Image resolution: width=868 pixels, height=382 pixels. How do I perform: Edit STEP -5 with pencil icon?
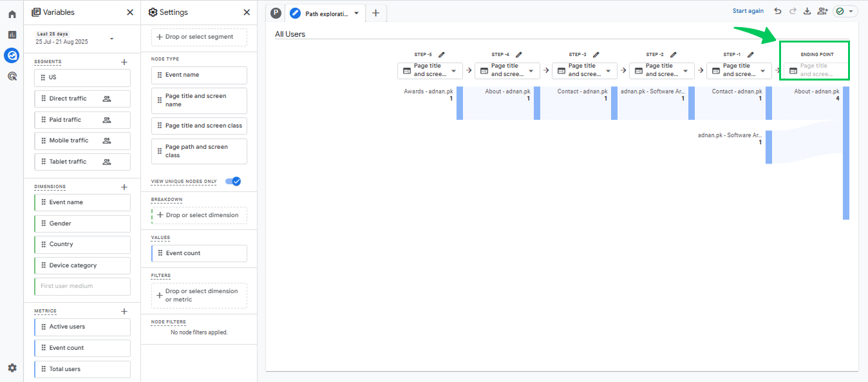(441, 55)
